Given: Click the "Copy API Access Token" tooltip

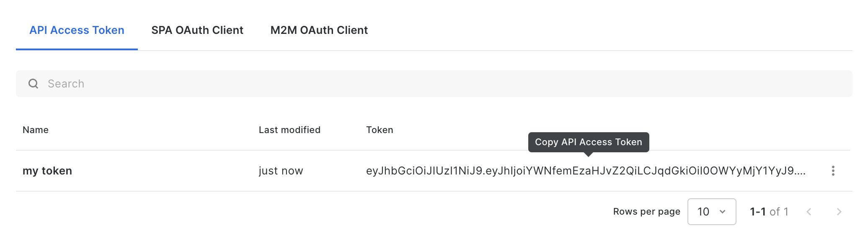Looking at the screenshot, I should coord(588,142).
